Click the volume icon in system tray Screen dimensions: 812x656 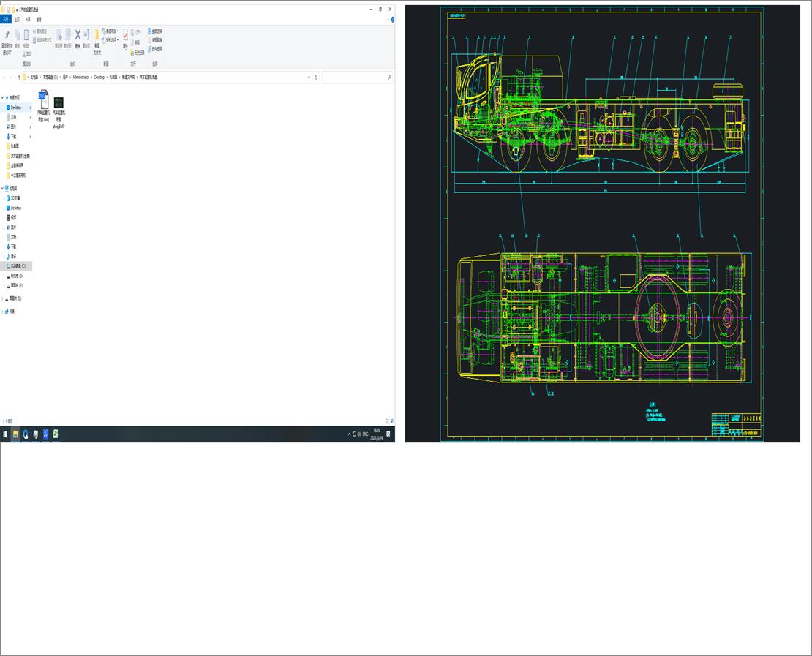[359, 434]
